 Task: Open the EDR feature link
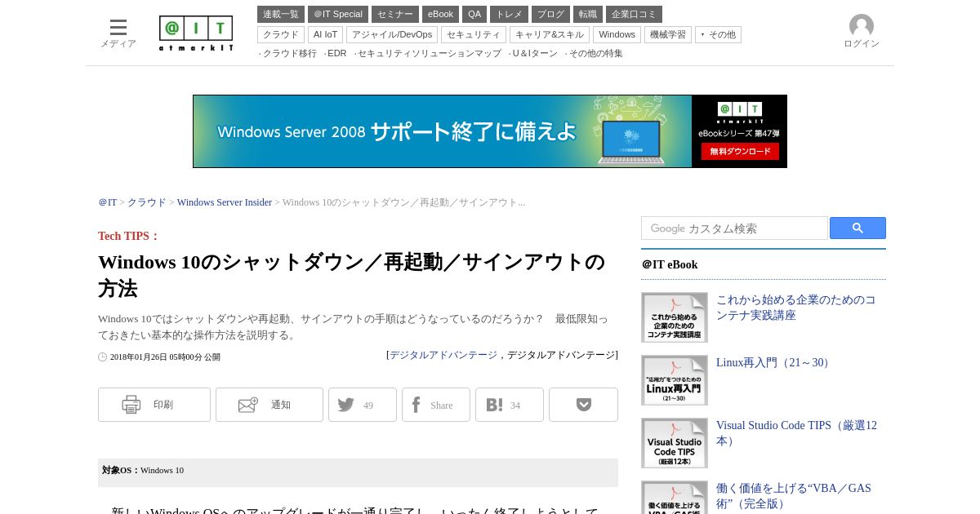pyautogui.click(x=336, y=53)
